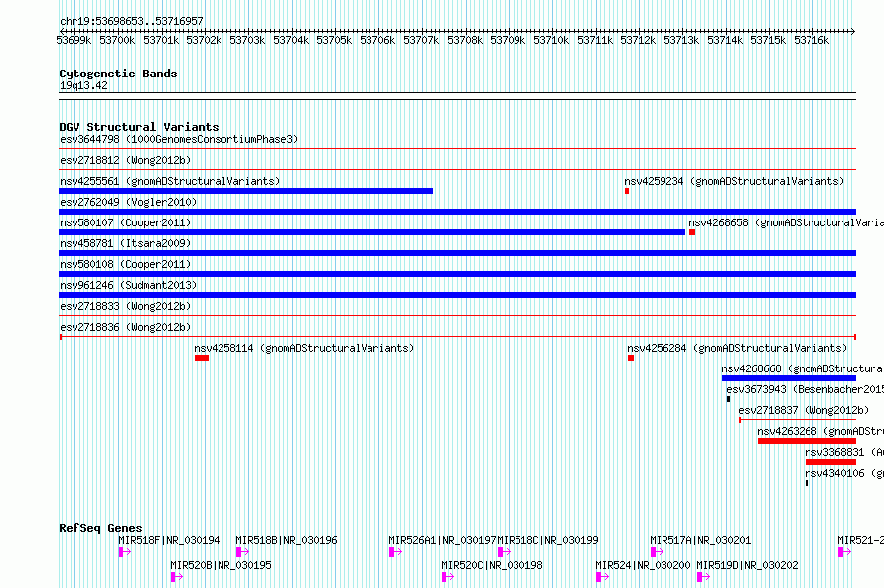Click the MIR517A|NR_030201 gene label
The image size is (884, 588).
701,540
